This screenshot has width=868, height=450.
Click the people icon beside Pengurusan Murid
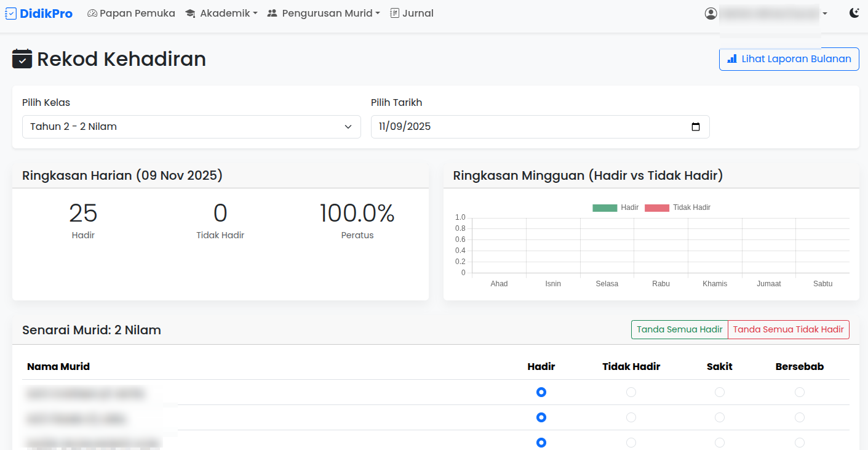[272, 12]
